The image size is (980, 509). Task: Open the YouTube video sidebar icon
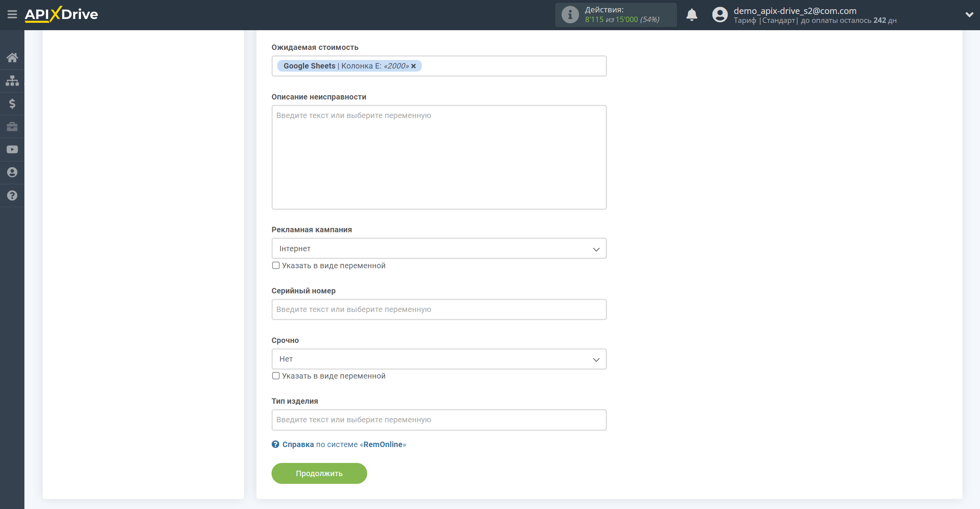12,149
